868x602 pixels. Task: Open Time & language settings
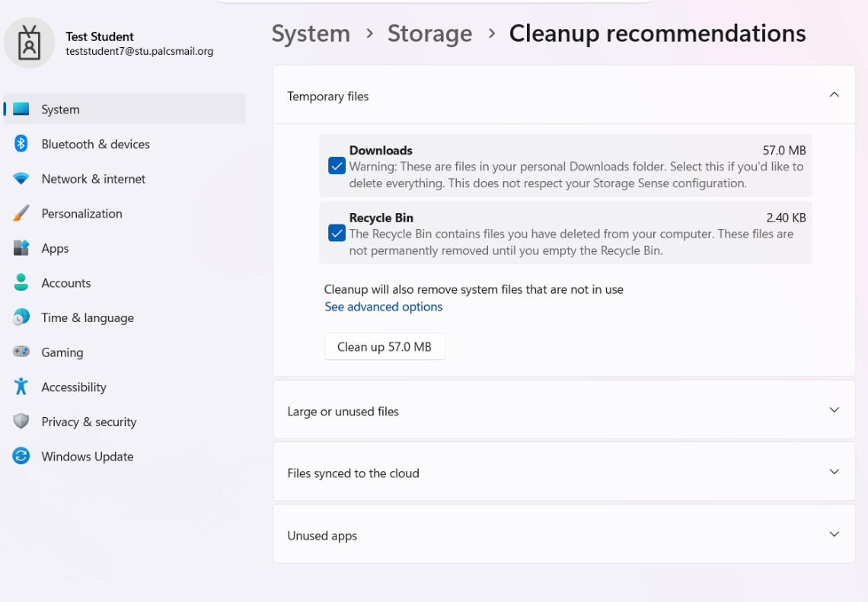(x=125, y=317)
